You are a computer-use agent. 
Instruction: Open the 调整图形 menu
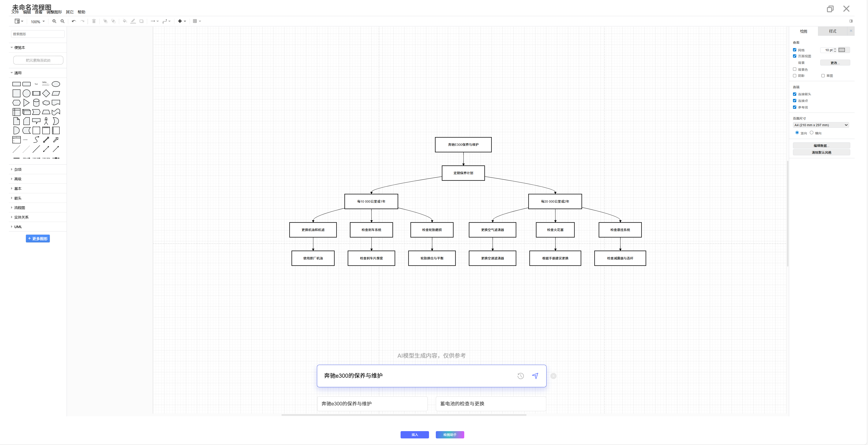click(54, 12)
